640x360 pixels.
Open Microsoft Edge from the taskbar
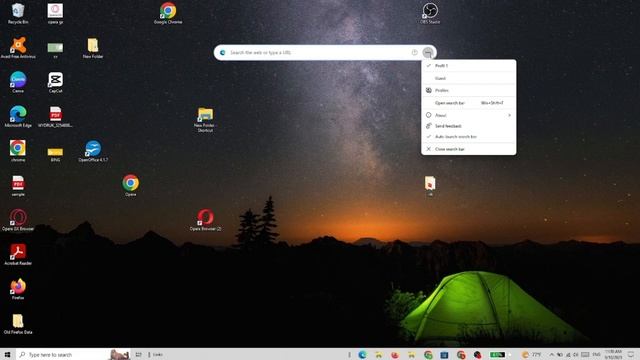pyautogui.click(x=362, y=355)
